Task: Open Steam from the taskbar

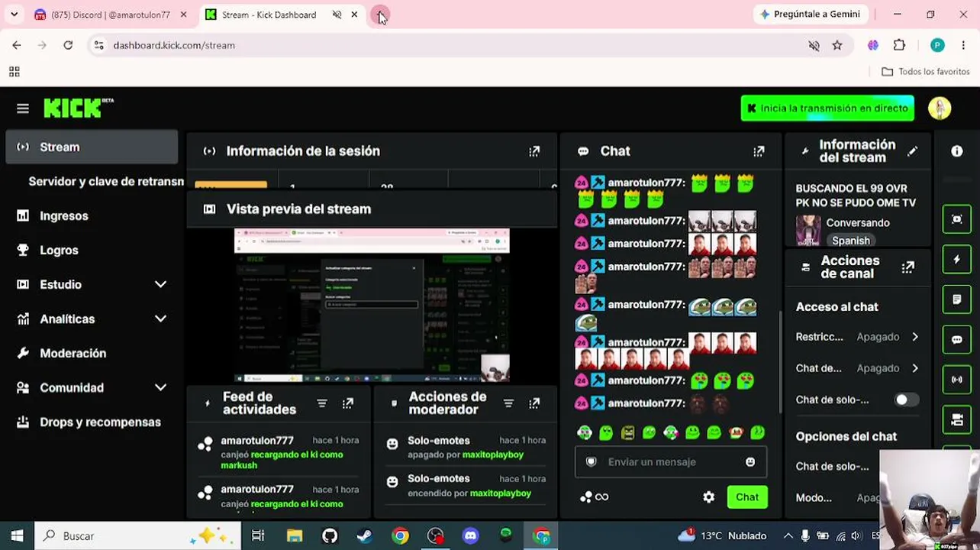Action: [365, 536]
